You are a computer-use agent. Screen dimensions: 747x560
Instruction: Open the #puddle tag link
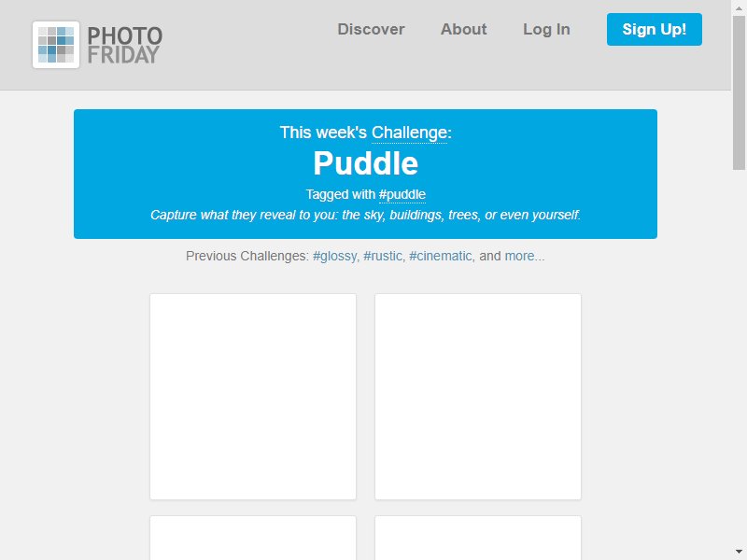[x=402, y=195]
